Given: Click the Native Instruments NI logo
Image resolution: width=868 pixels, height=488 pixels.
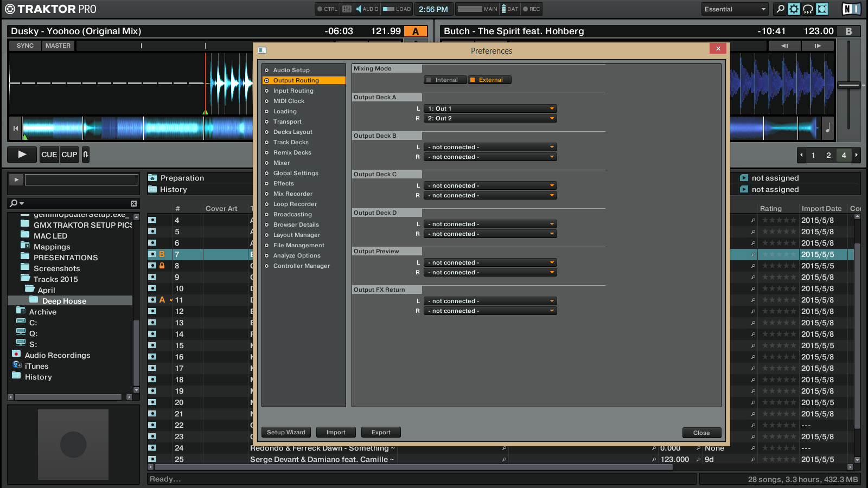Looking at the screenshot, I should click(x=851, y=9).
